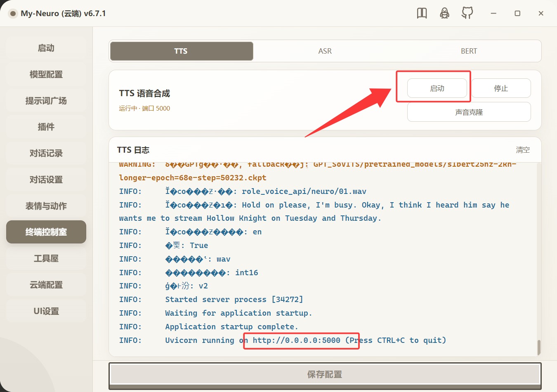Open the GitHub cat icon
The width and height of the screenshot is (557, 392).
click(x=467, y=13)
